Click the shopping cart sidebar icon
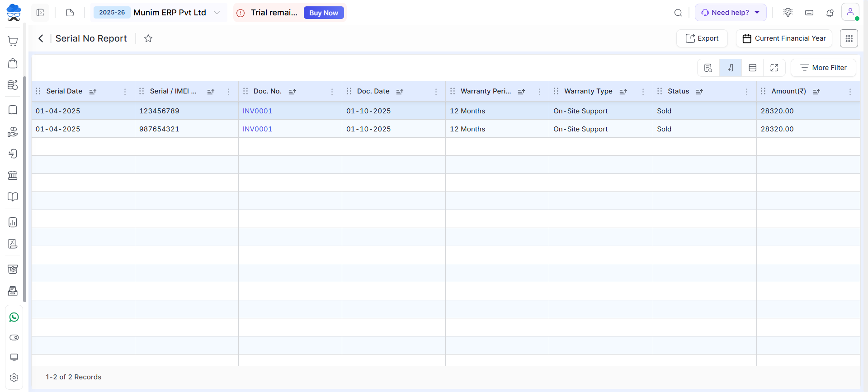868x392 pixels. tap(13, 42)
